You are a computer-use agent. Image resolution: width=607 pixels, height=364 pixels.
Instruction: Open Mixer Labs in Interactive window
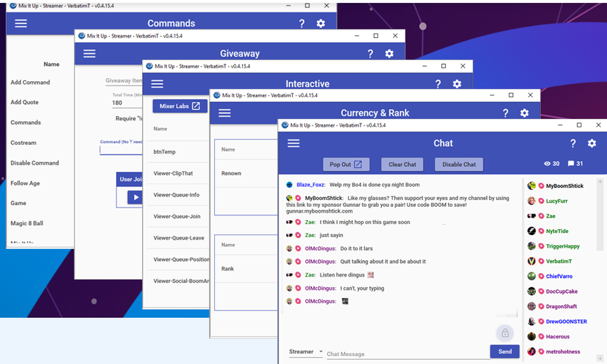pos(180,106)
